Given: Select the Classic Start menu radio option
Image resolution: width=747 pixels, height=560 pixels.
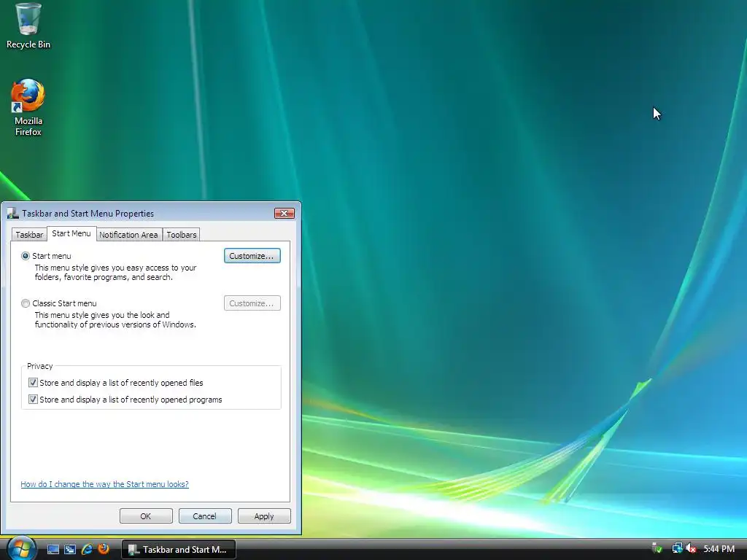Looking at the screenshot, I should [x=26, y=303].
